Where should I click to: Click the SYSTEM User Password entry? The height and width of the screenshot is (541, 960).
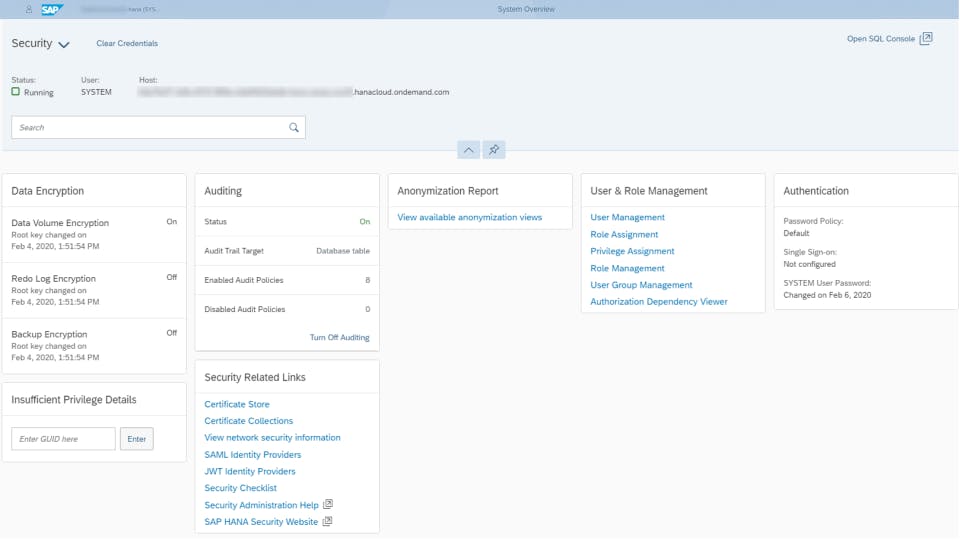827,289
